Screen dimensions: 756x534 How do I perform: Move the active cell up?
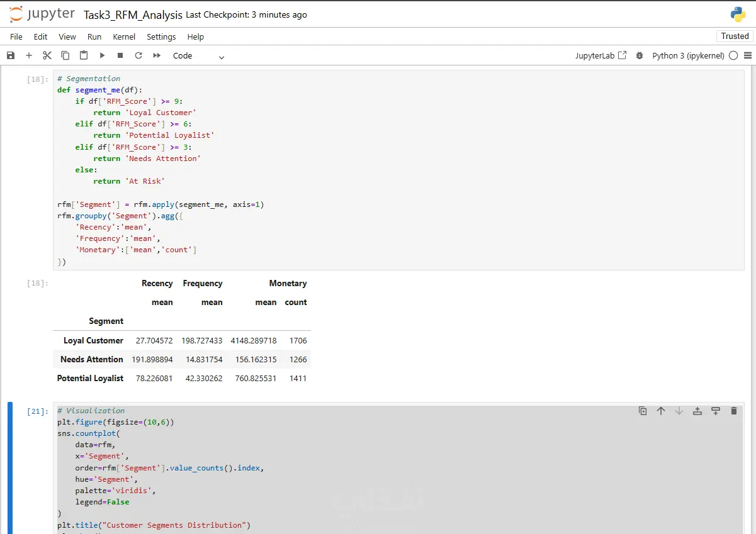tap(661, 411)
